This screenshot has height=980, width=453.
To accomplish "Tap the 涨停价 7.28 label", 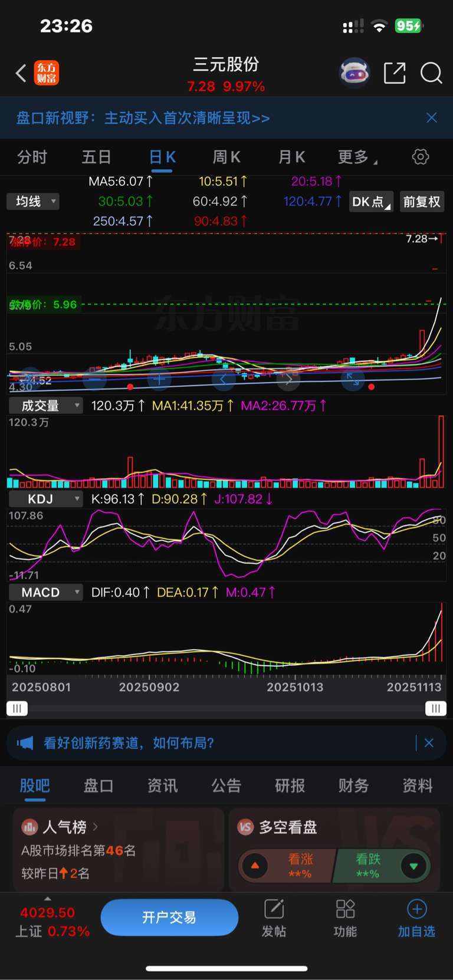I will [43, 242].
